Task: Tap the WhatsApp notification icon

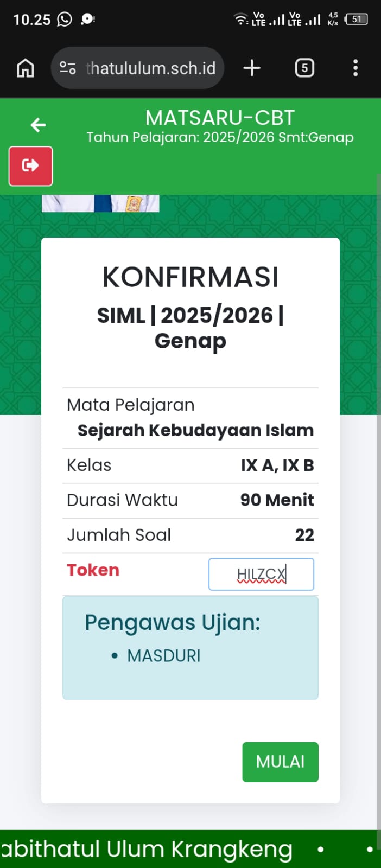Action: (x=65, y=20)
